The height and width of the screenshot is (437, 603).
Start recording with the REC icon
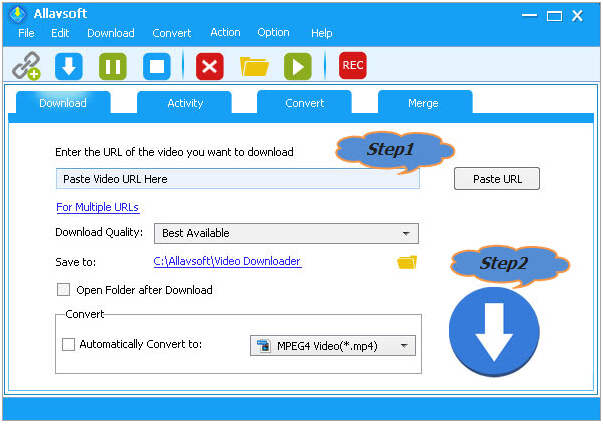coord(353,65)
